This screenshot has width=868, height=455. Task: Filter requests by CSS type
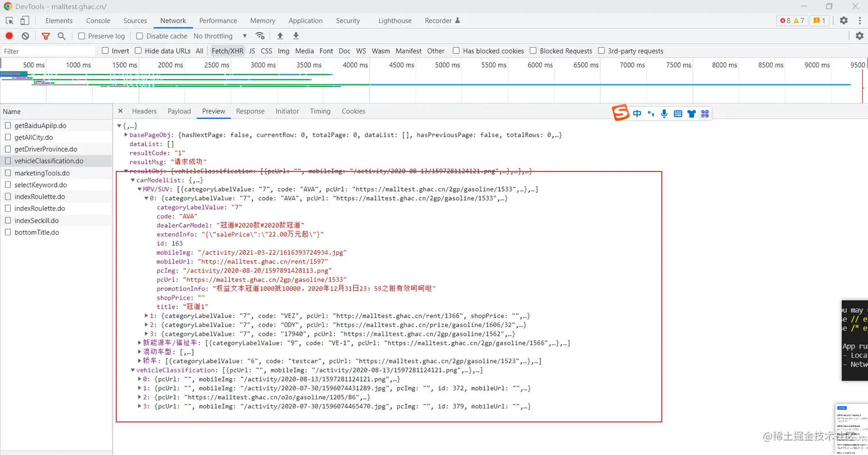(x=266, y=51)
